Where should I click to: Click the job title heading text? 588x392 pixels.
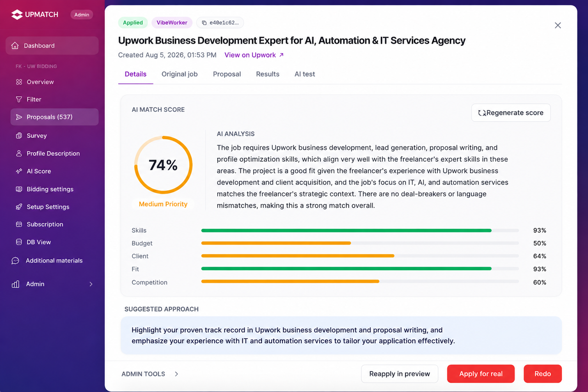pos(292,40)
